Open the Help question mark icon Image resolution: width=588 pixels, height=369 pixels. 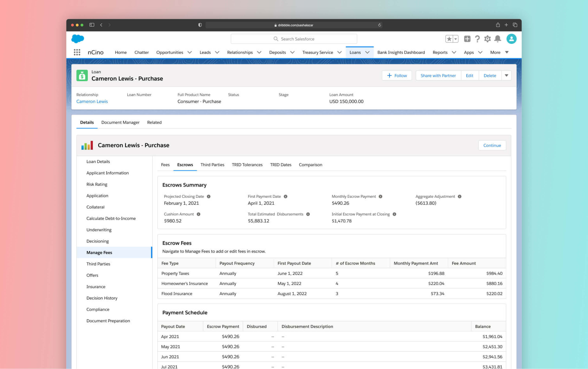[x=477, y=39]
